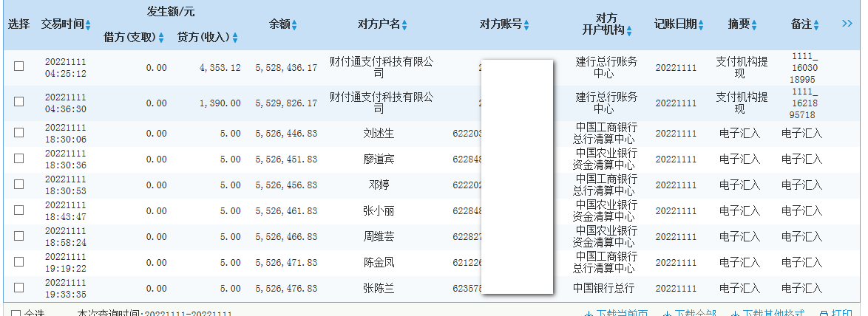
Task: Select the credit amount 1,390.00
Action: pyautogui.click(x=220, y=103)
